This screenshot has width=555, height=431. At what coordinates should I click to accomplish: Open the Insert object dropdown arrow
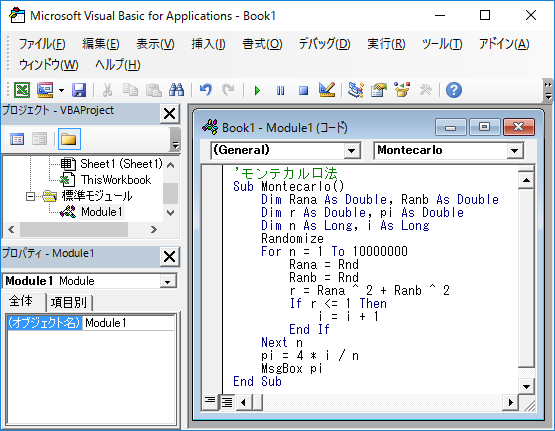tap(62, 90)
